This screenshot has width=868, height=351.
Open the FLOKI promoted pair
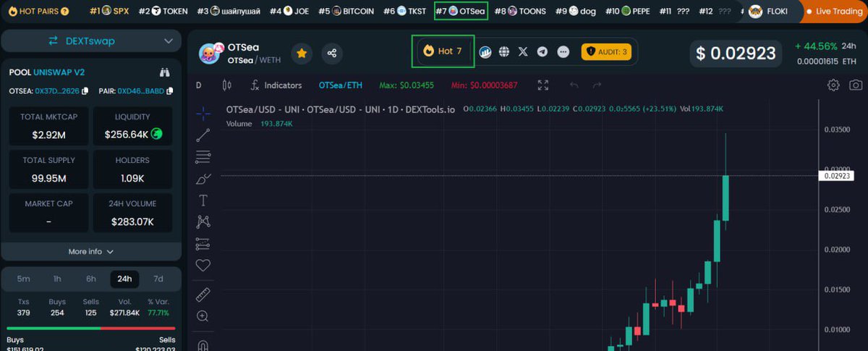768,12
